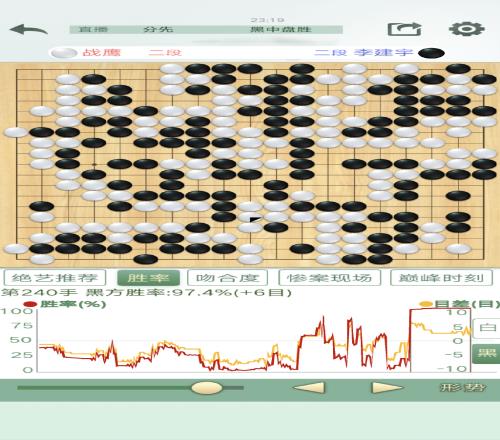Click the win-rate chart peak near right

[440, 310]
